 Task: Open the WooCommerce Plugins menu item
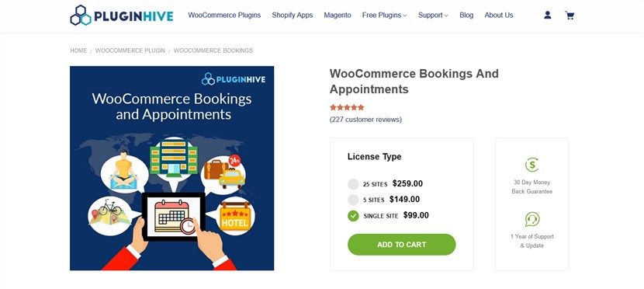(x=224, y=16)
